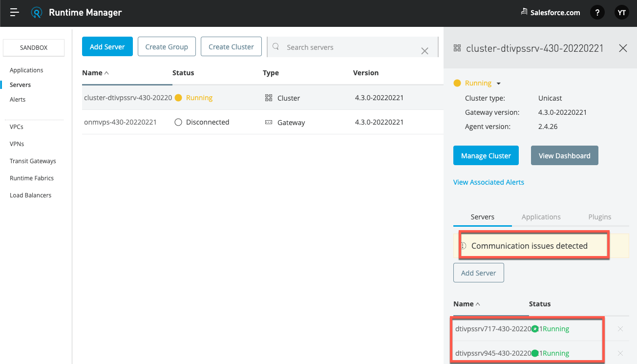
Task: Click the YT user avatar
Action: (621, 12)
